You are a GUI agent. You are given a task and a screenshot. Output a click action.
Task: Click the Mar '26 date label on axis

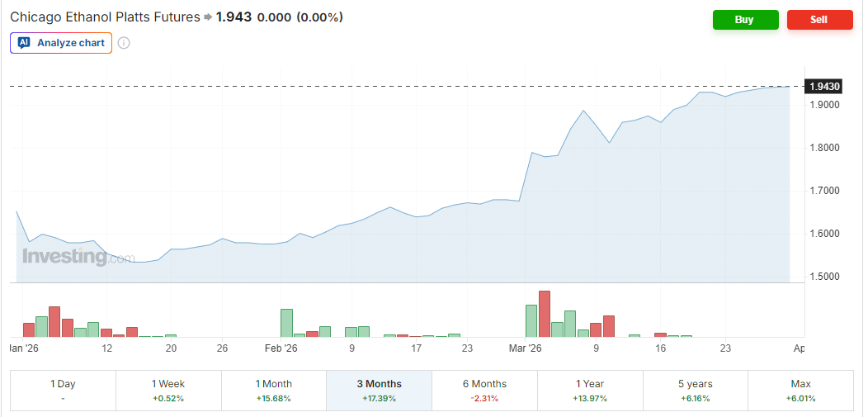(x=525, y=348)
